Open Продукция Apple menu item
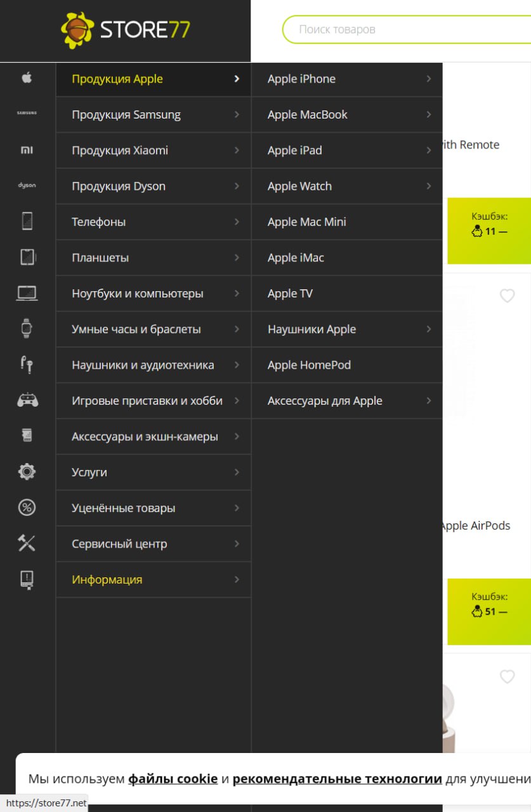Image resolution: width=531 pixels, height=812 pixels. point(154,79)
